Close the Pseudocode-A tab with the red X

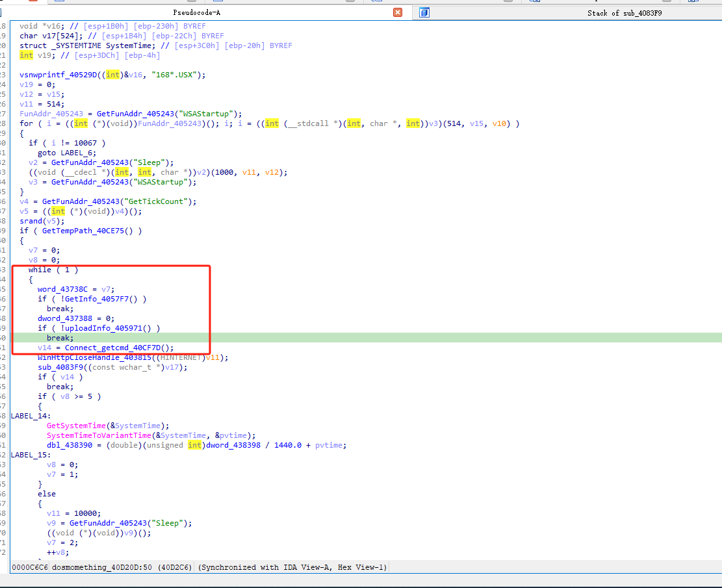click(398, 12)
